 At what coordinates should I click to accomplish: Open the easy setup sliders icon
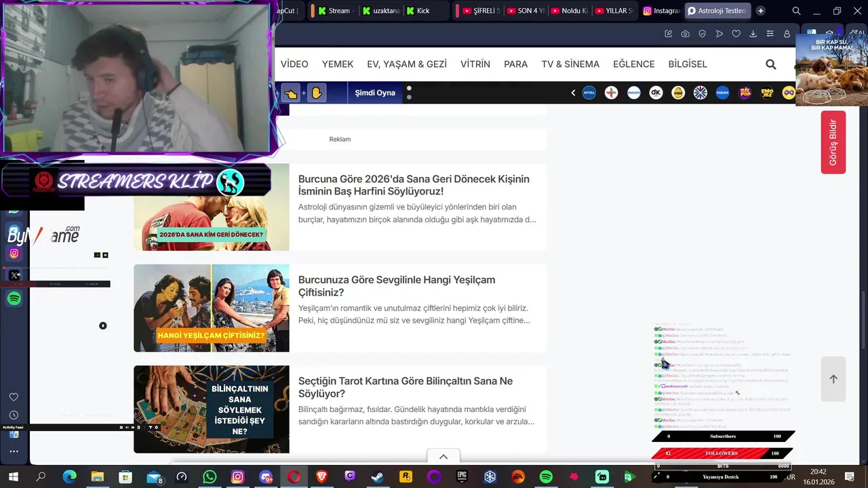(770, 34)
